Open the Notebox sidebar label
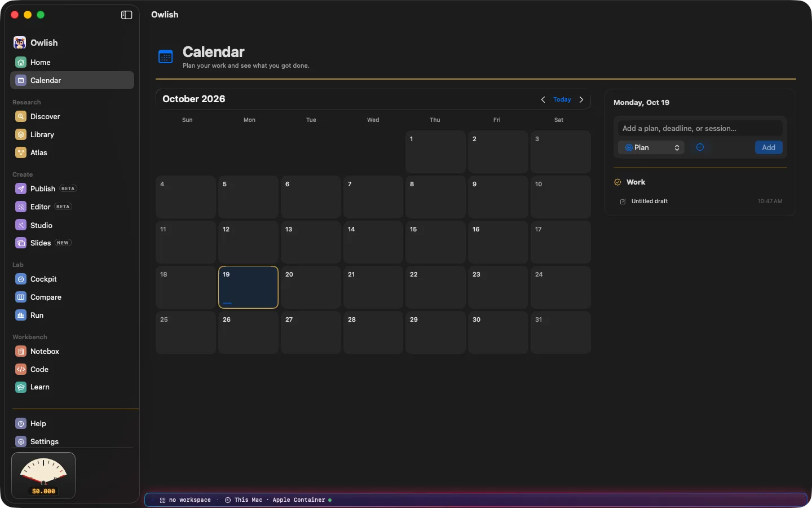The image size is (812, 508). pyautogui.click(x=45, y=351)
